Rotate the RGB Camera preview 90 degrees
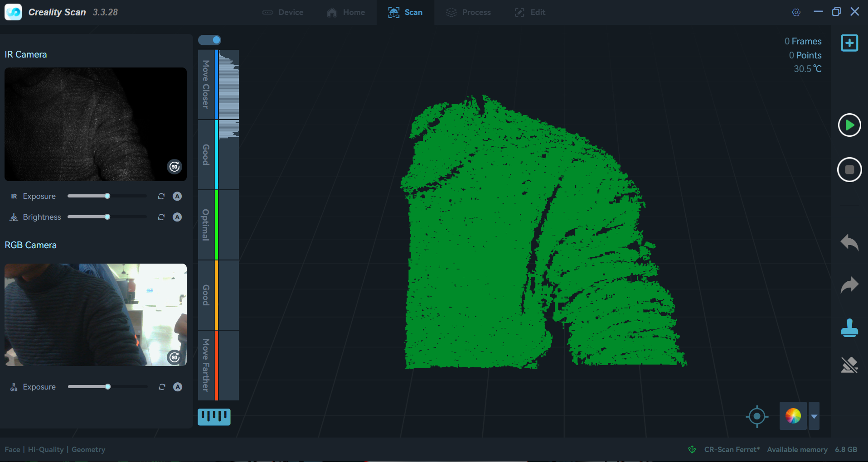 tap(175, 357)
